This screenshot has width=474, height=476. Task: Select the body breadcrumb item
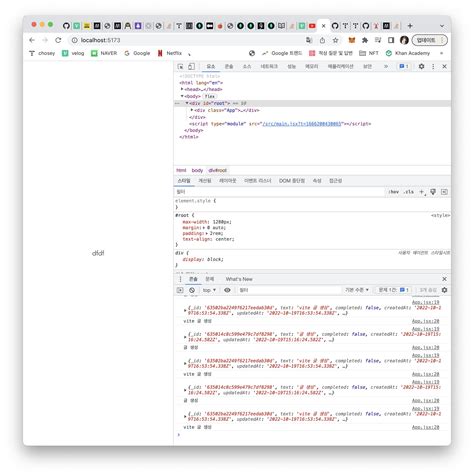(x=197, y=170)
